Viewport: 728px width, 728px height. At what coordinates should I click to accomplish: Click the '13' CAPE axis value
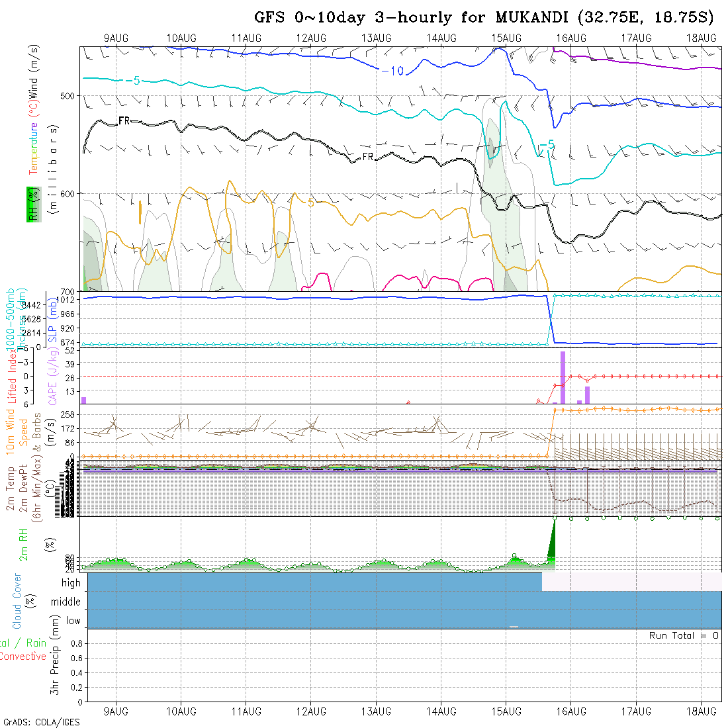click(x=69, y=392)
